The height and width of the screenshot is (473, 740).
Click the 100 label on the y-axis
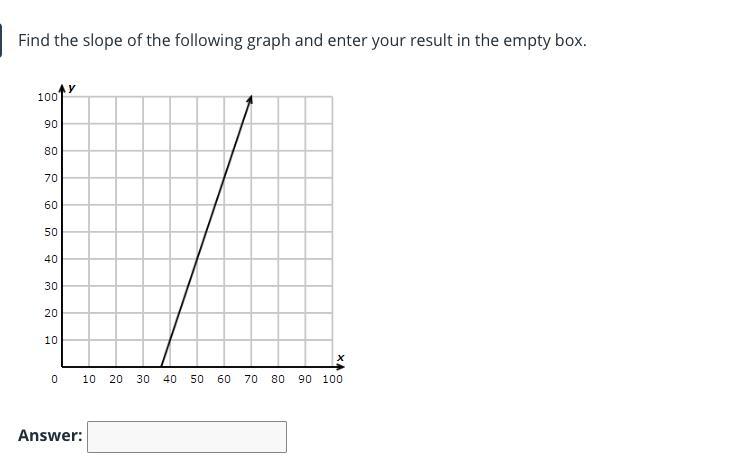point(47,97)
